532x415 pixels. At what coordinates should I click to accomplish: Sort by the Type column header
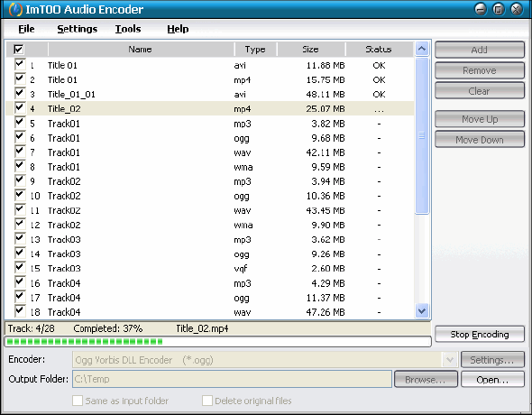click(x=255, y=50)
